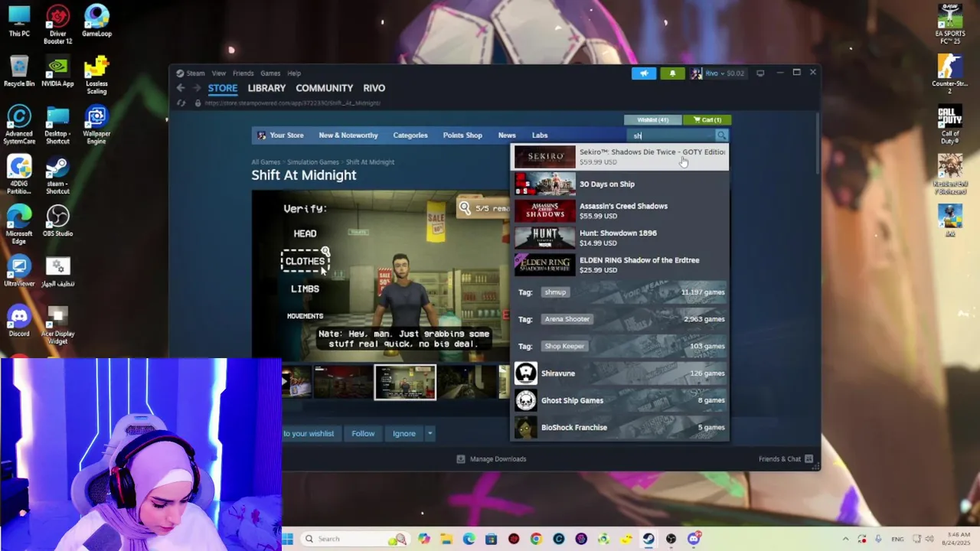
Task: Open the Steam menu
Action: coord(191,73)
